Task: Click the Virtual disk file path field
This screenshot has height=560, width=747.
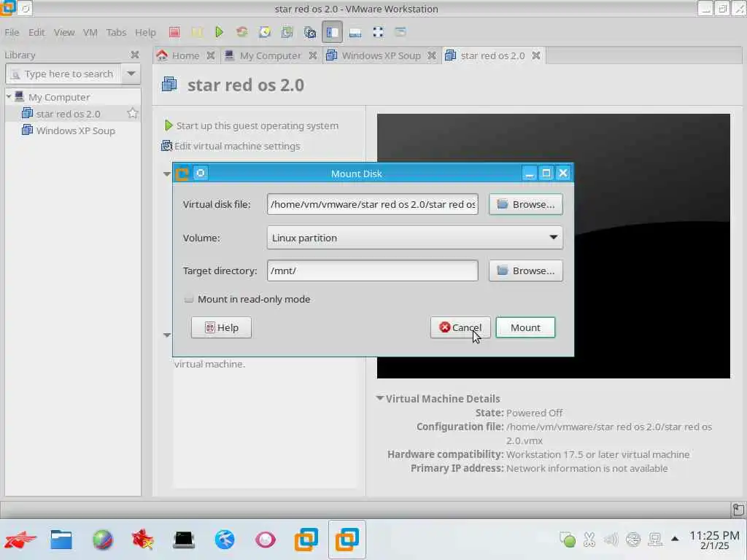Action: [373, 204]
